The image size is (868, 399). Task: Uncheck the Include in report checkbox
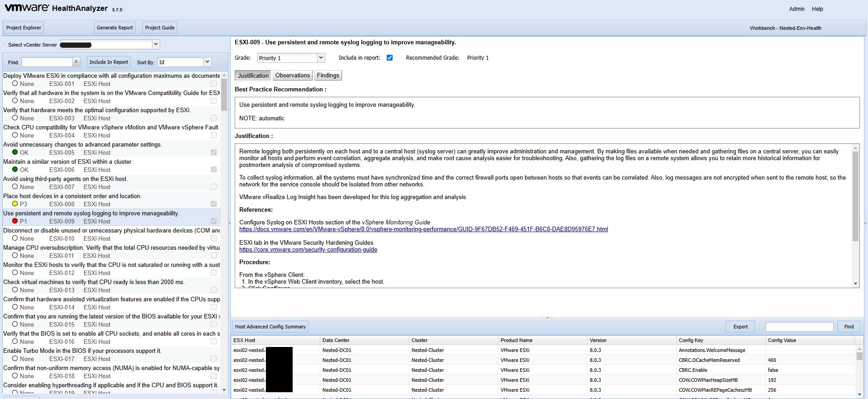pyautogui.click(x=389, y=58)
